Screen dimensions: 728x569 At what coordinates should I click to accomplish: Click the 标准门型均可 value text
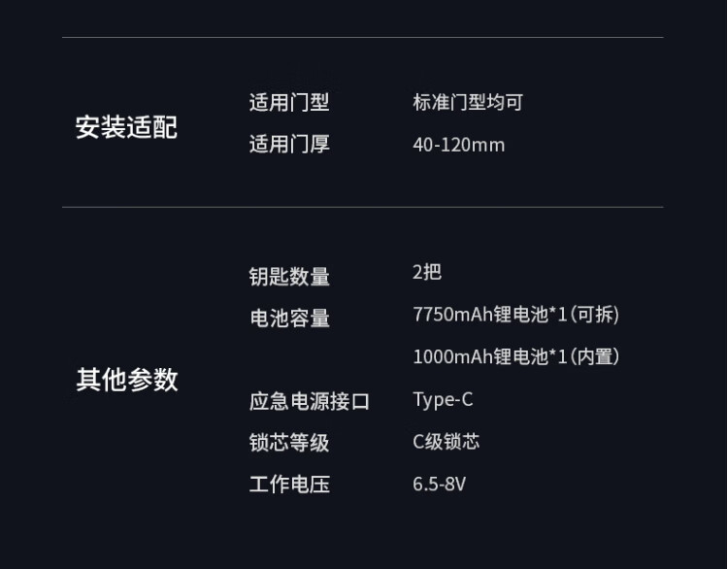click(468, 102)
